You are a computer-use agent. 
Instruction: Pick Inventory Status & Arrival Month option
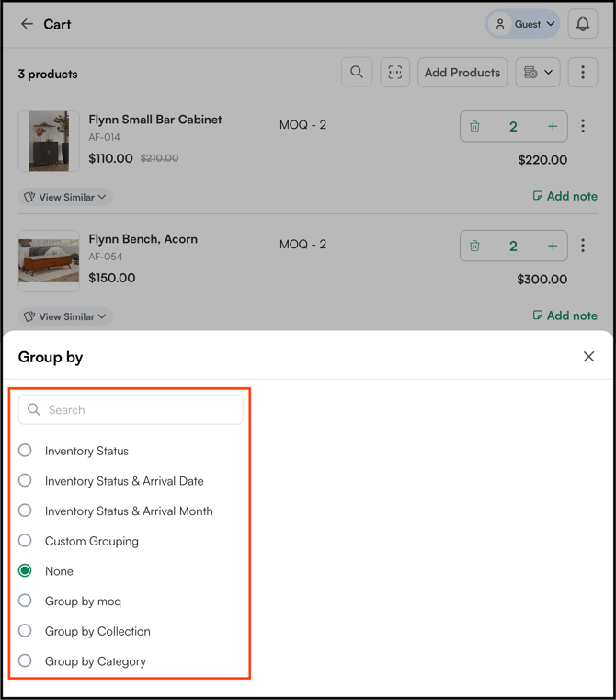[25, 511]
